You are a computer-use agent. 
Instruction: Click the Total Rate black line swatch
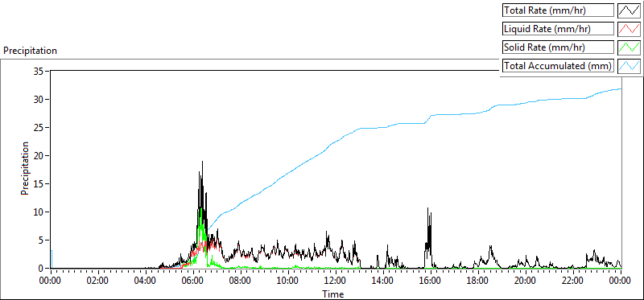pos(629,10)
